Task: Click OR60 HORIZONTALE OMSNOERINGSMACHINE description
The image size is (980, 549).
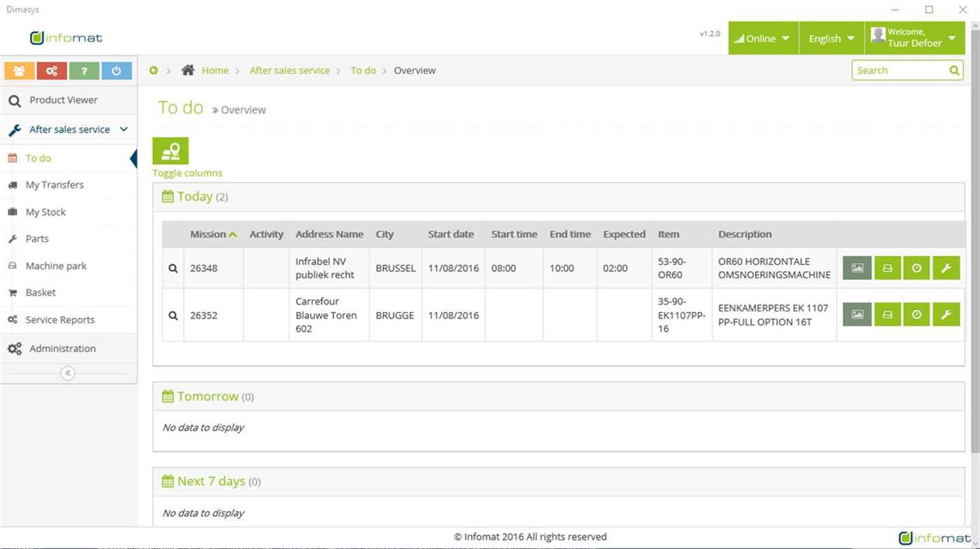Action: pyautogui.click(x=774, y=268)
